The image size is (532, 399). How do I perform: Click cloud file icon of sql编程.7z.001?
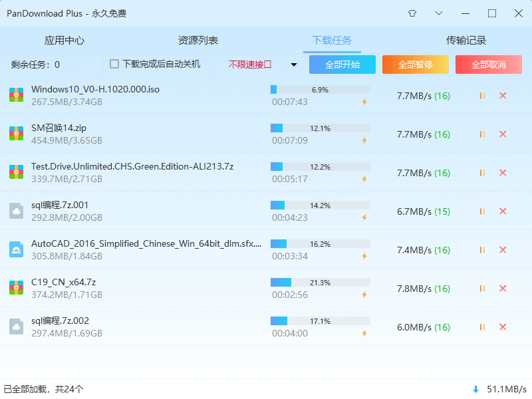16,211
